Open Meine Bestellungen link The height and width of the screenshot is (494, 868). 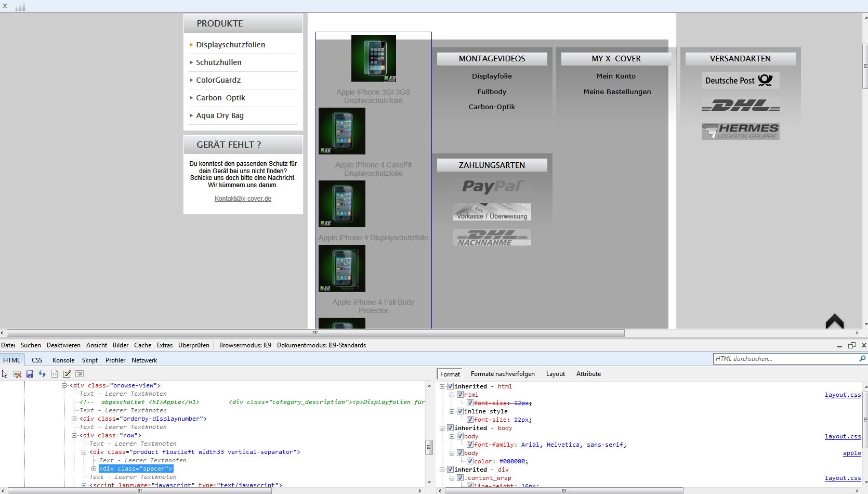point(617,92)
